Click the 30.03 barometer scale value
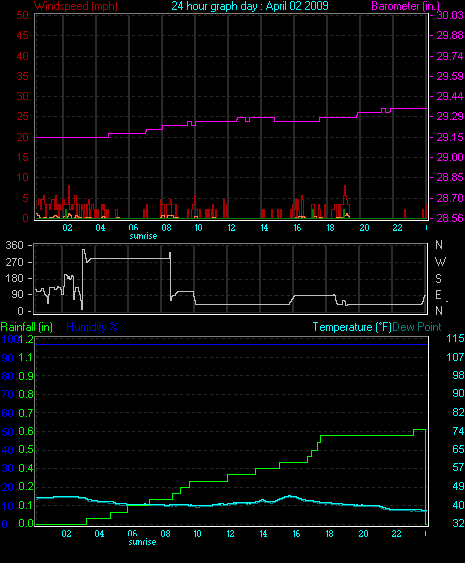This screenshot has height=563, width=465. (450, 15)
